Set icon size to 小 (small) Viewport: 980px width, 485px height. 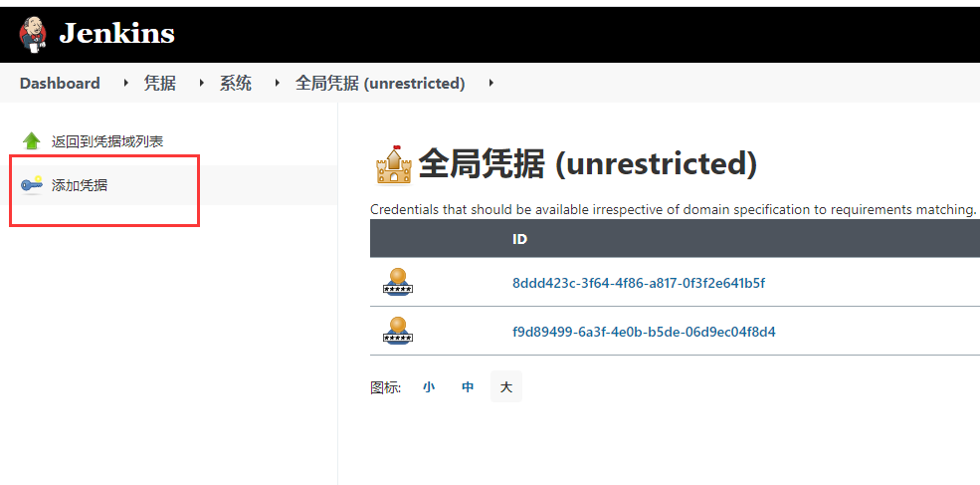tap(429, 387)
